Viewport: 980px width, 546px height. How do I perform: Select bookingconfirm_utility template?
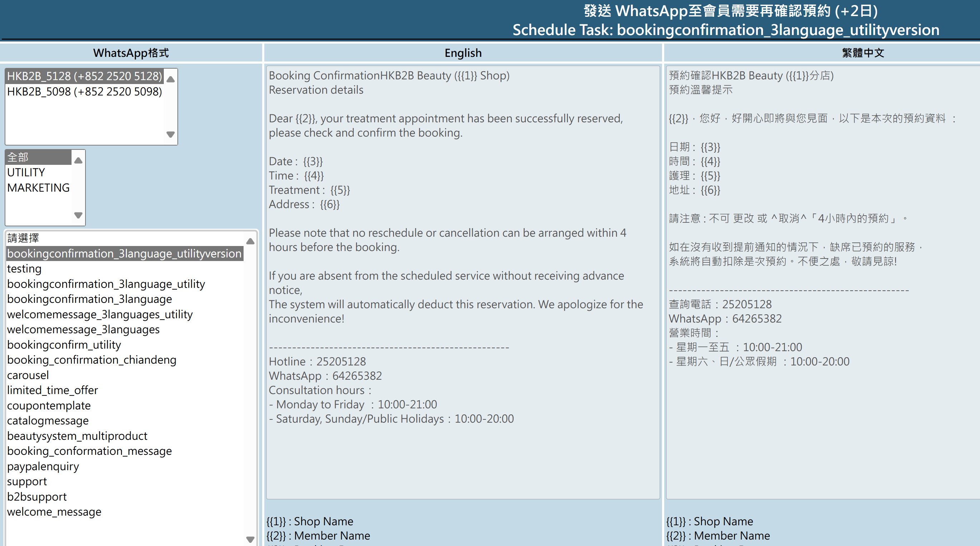125,344
